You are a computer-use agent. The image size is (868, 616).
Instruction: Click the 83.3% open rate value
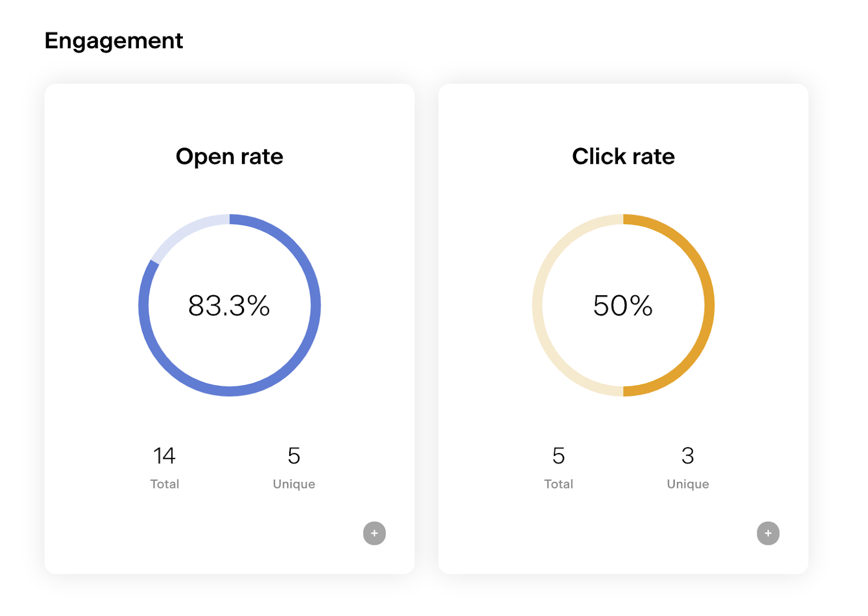click(229, 306)
